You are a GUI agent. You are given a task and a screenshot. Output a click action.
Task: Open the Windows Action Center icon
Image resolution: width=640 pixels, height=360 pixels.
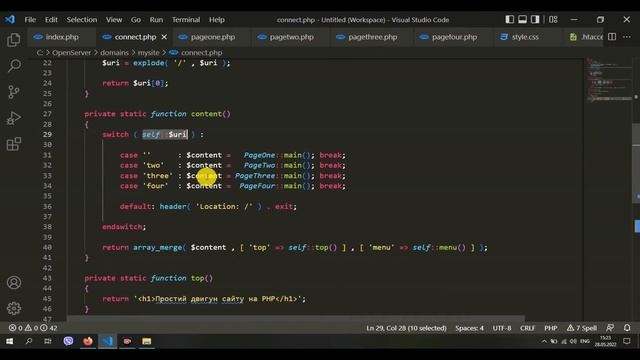[x=627, y=341]
